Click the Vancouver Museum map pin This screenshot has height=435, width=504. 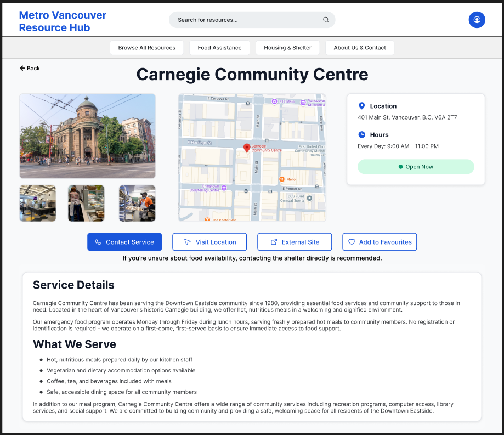303,103
